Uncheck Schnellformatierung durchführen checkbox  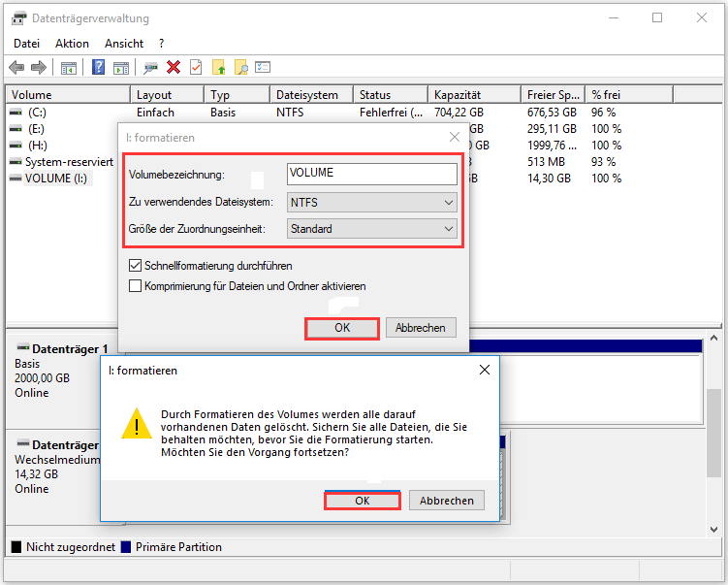pos(136,266)
